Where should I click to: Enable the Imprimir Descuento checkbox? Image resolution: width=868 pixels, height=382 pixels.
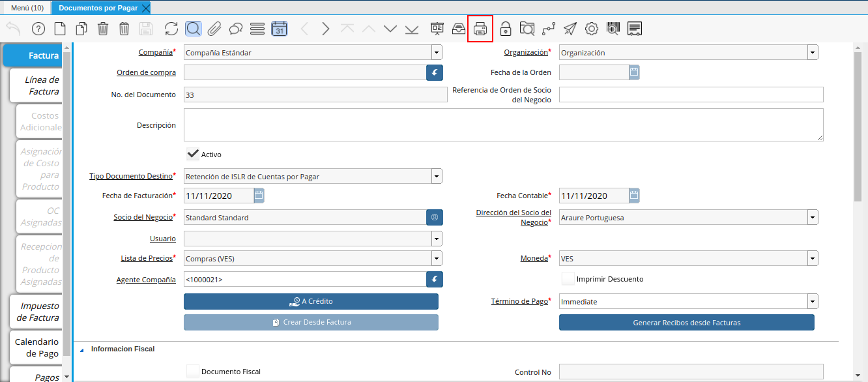click(x=568, y=279)
